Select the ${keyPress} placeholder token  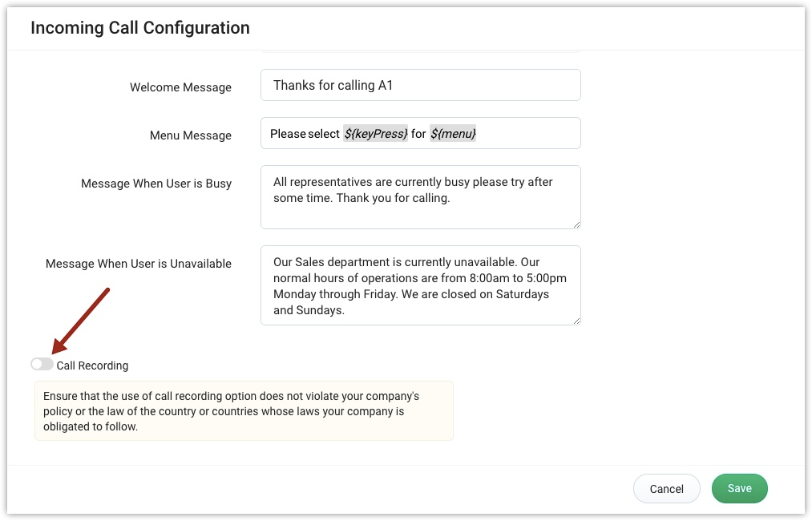click(376, 134)
